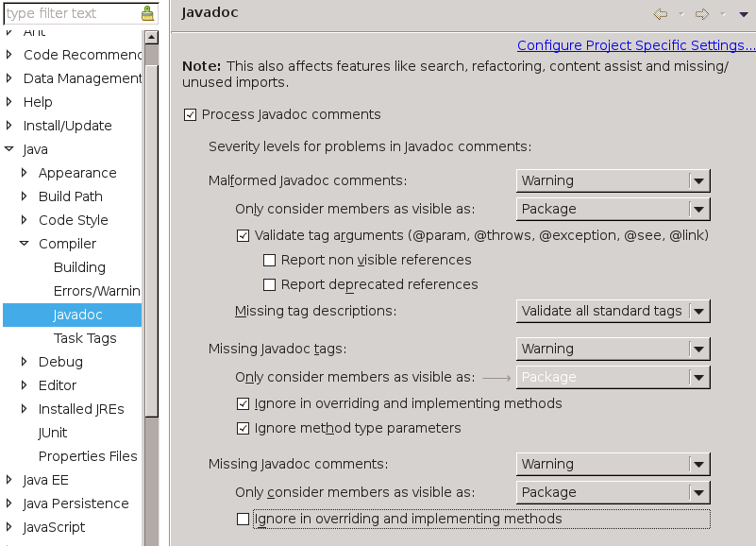Click the type filter text field
Image resolution: width=756 pixels, height=546 pixels.
(73, 13)
